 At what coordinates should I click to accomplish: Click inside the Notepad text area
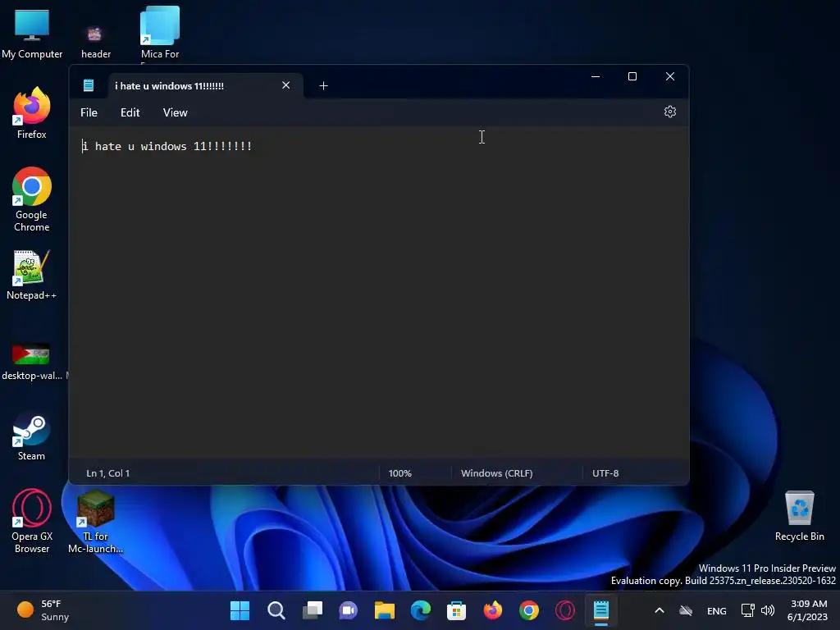[x=378, y=292]
